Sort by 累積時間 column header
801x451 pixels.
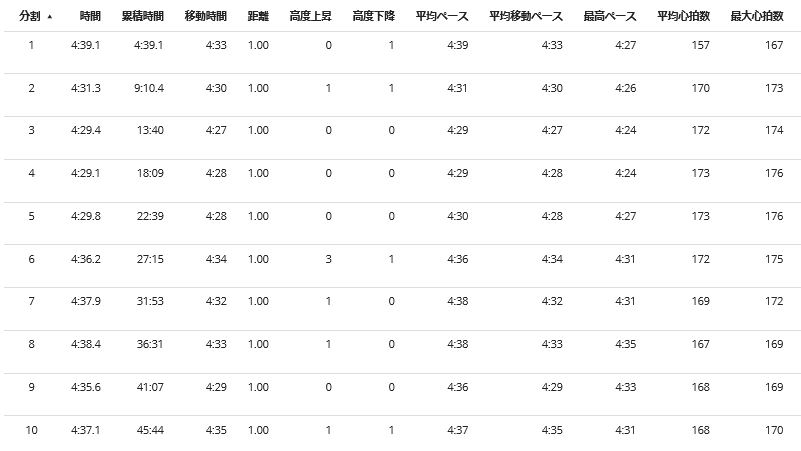coord(143,16)
